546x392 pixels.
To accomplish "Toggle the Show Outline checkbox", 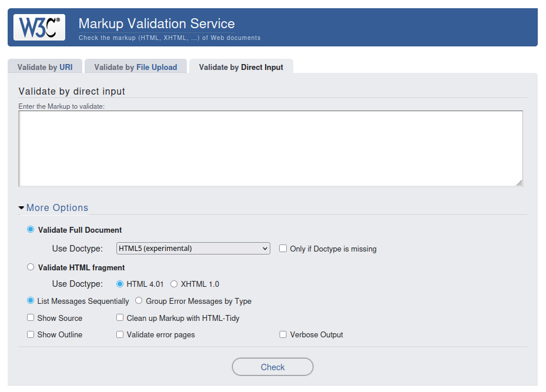I will pyautogui.click(x=31, y=334).
